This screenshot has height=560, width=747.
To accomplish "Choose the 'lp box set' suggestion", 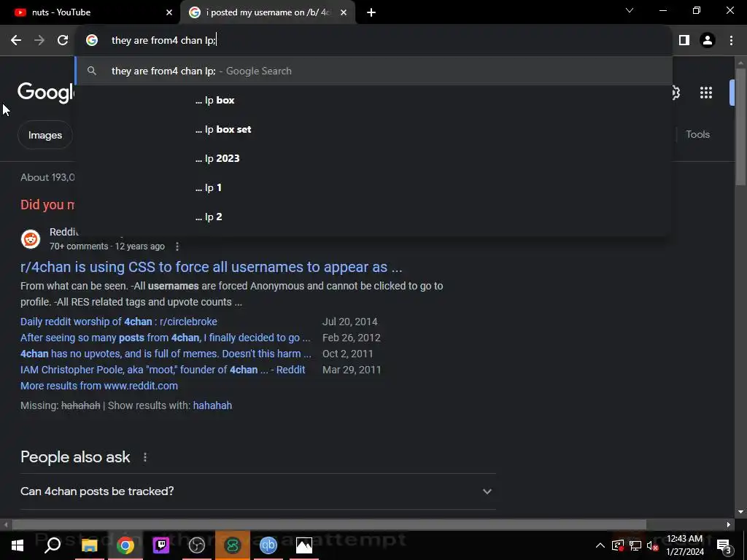I will [x=373, y=130].
